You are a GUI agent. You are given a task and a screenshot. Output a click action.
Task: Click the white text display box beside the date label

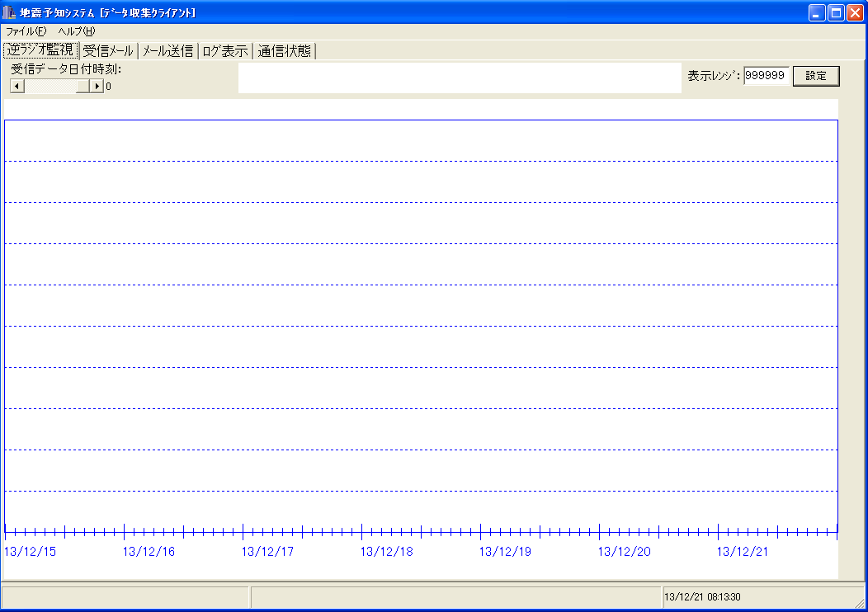coord(460,78)
